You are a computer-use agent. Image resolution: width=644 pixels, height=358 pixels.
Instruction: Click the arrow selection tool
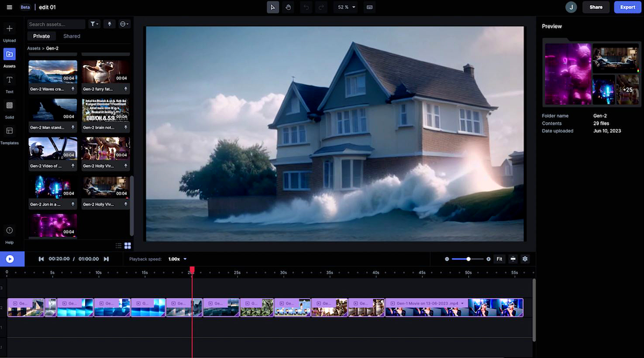[x=273, y=7]
